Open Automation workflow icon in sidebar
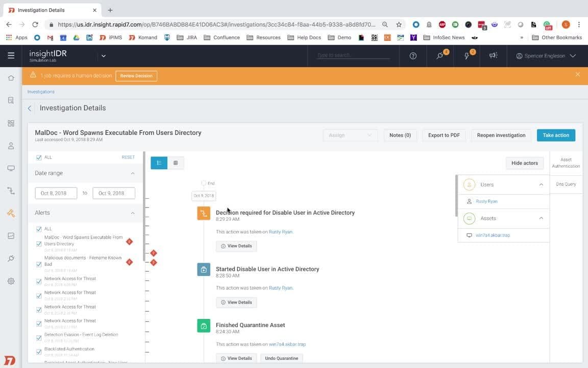This screenshot has height=368, width=588. click(x=11, y=191)
